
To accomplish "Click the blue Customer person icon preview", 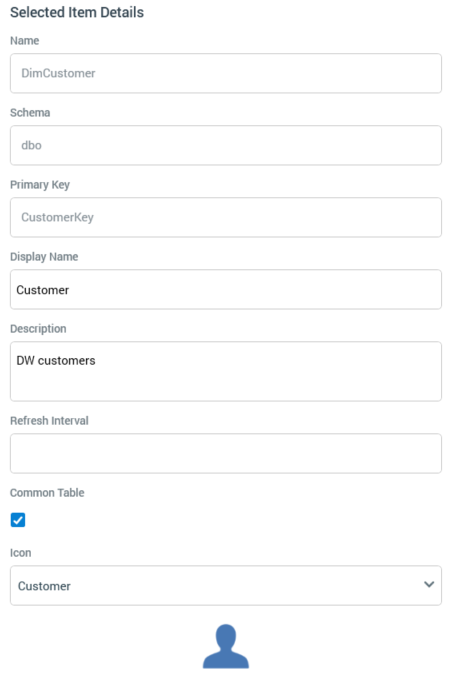I will click(226, 646).
